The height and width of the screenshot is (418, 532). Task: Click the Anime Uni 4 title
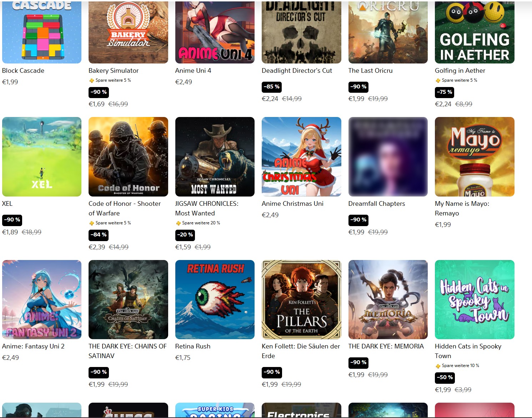[193, 71]
